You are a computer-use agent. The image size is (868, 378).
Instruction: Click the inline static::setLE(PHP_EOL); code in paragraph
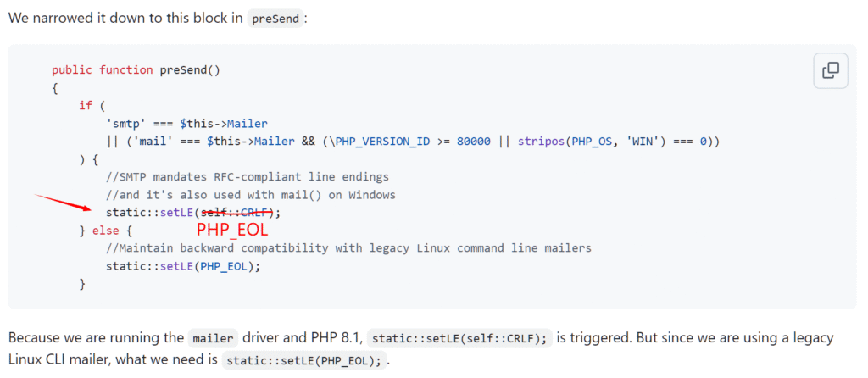(303, 361)
